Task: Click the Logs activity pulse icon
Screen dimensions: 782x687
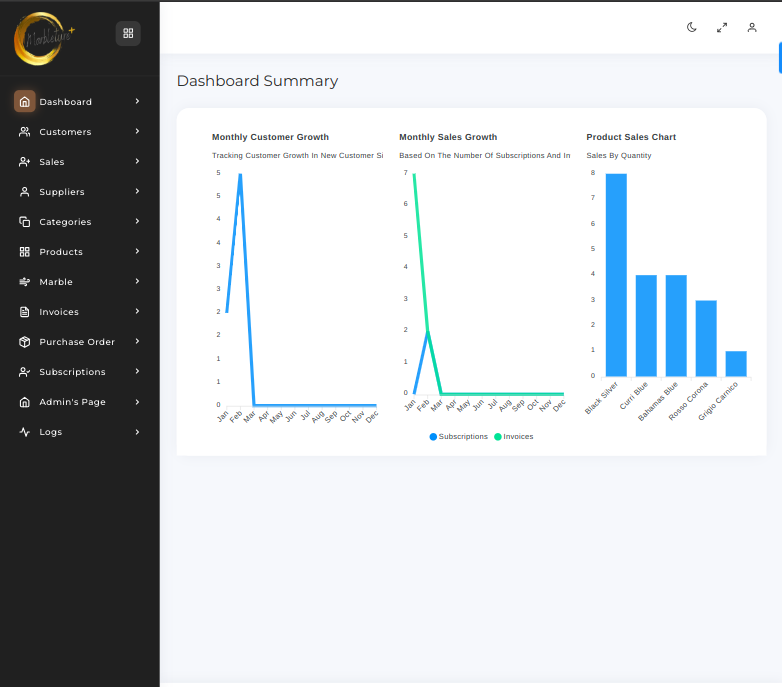Action: 24,432
